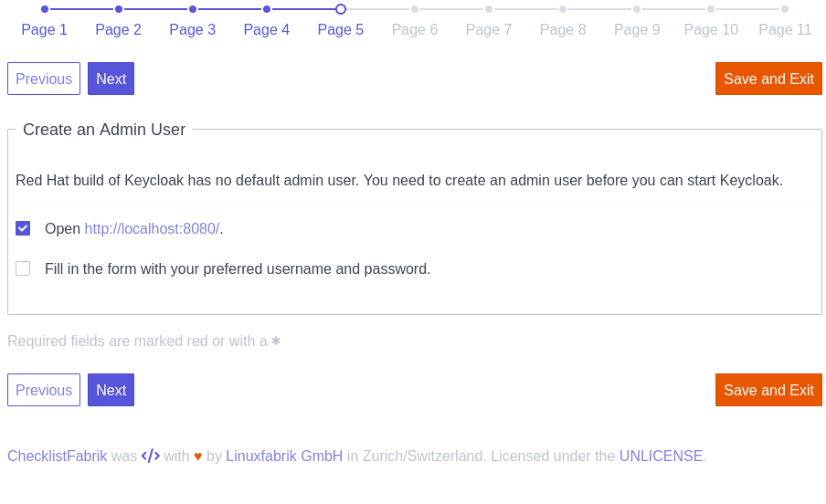The width and height of the screenshot is (826, 504).
Task: Click the Page 5 current step circle
Action: coord(341,9)
